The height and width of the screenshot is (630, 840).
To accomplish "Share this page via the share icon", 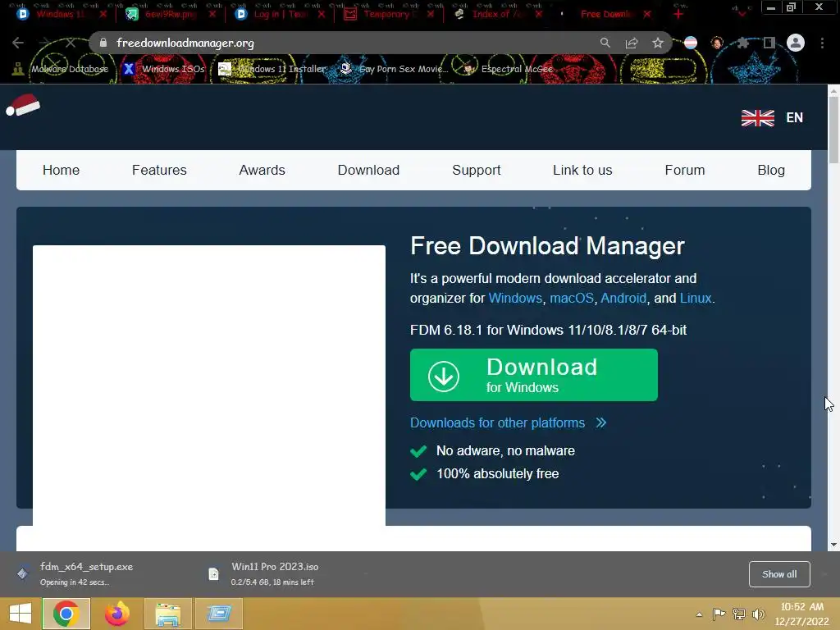I will click(632, 43).
